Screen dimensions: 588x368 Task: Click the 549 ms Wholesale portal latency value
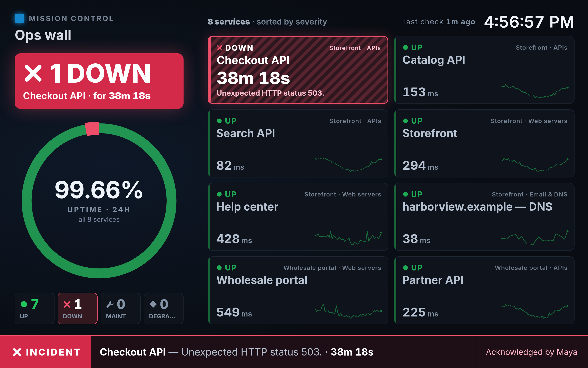coord(234,313)
